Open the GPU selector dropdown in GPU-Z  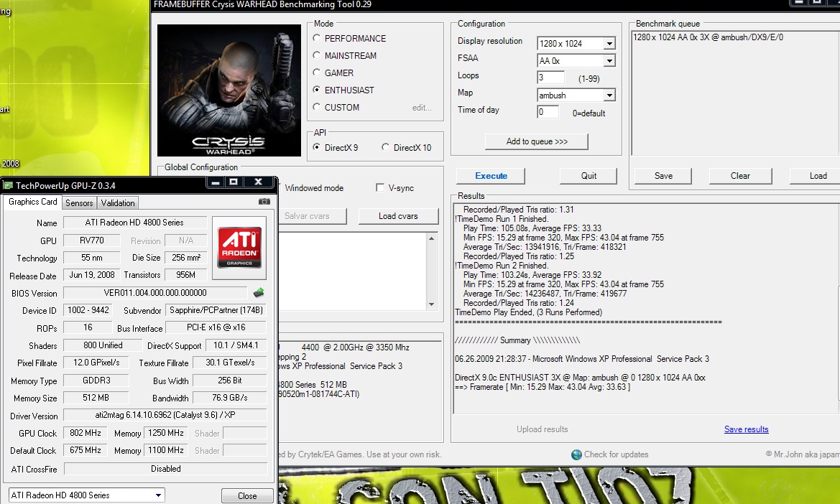click(x=158, y=495)
